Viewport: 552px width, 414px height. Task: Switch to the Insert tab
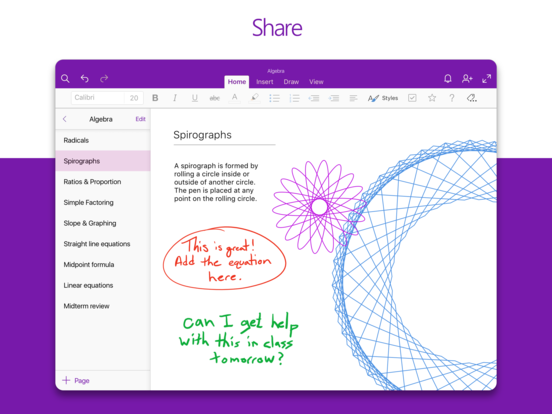point(265,82)
